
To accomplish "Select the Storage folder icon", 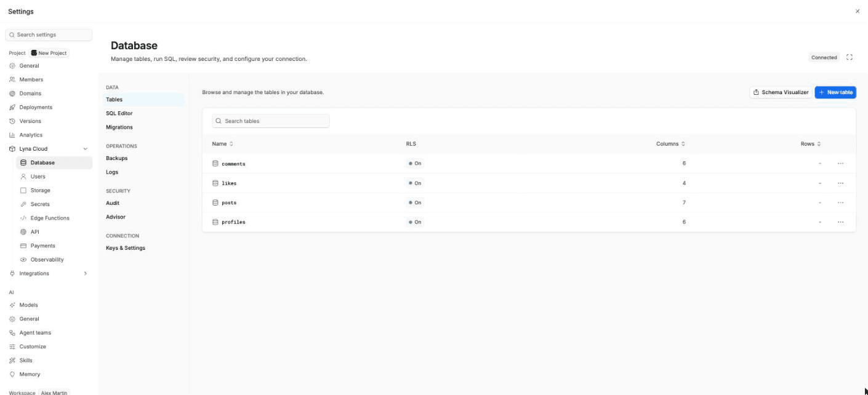I will [x=23, y=190].
